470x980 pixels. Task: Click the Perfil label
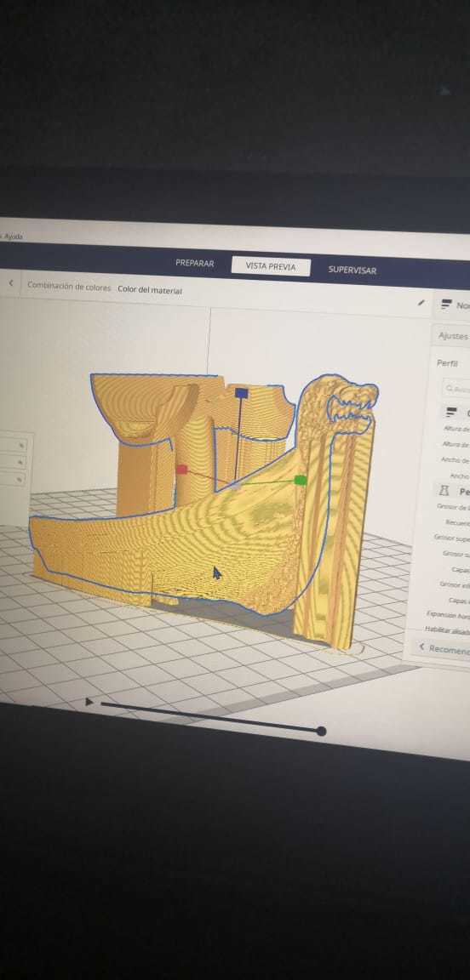point(447,363)
